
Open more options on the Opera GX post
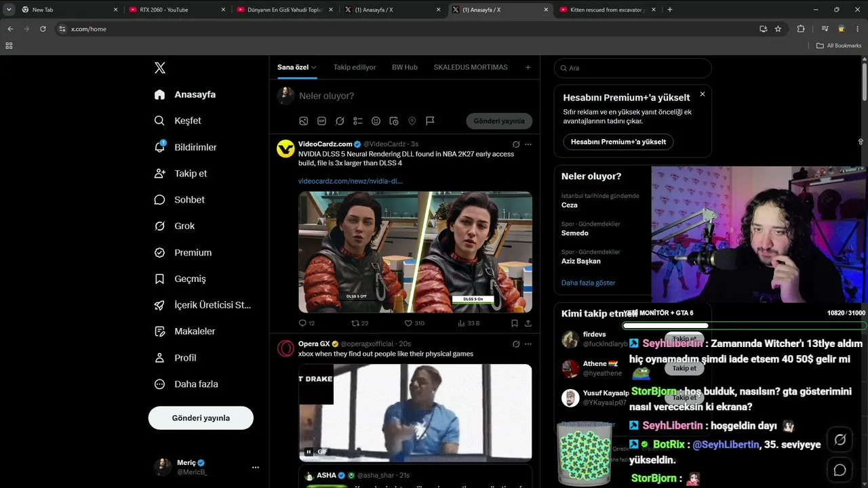pyautogui.click(x=528, y=344)
